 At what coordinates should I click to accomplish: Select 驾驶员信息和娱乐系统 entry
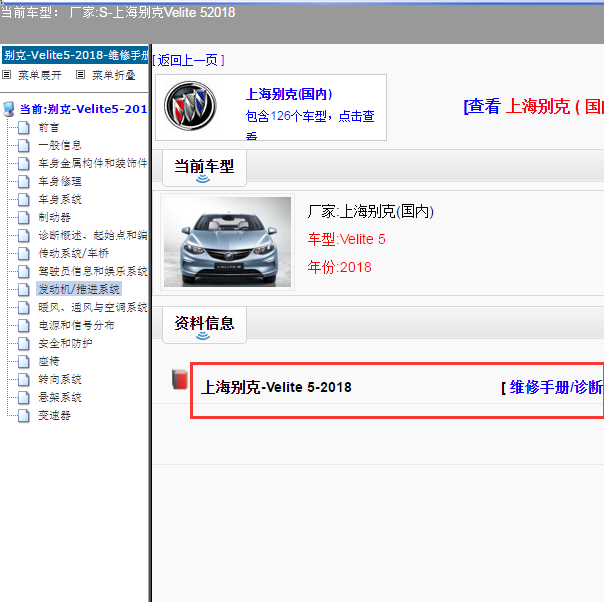[92, 272]
